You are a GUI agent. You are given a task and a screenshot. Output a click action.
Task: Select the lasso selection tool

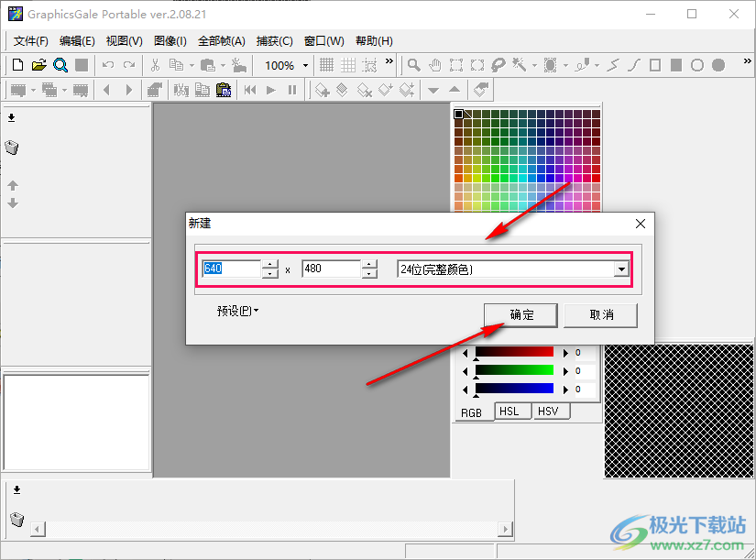(499, 65)
